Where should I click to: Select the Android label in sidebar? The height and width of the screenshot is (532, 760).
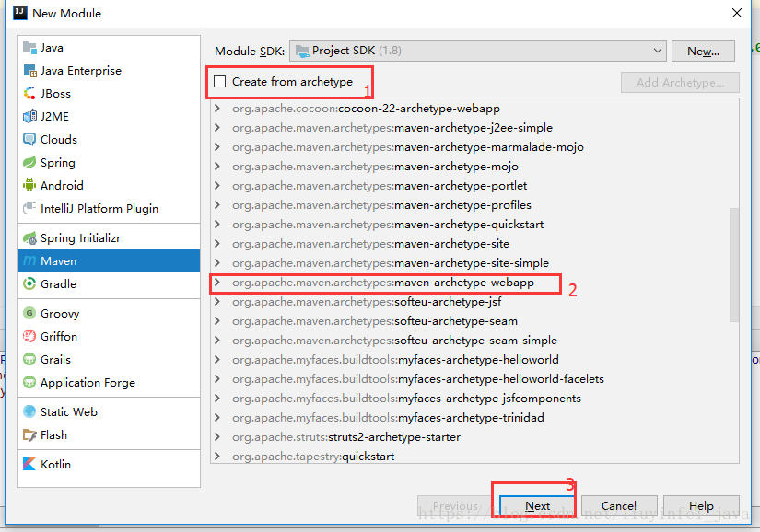[x=62, y=185]
